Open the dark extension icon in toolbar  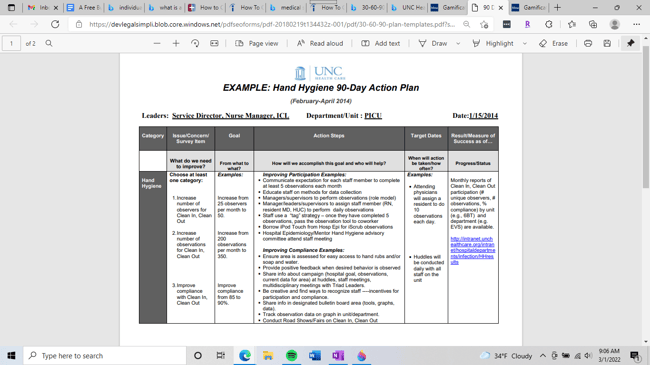pos(507,24)
